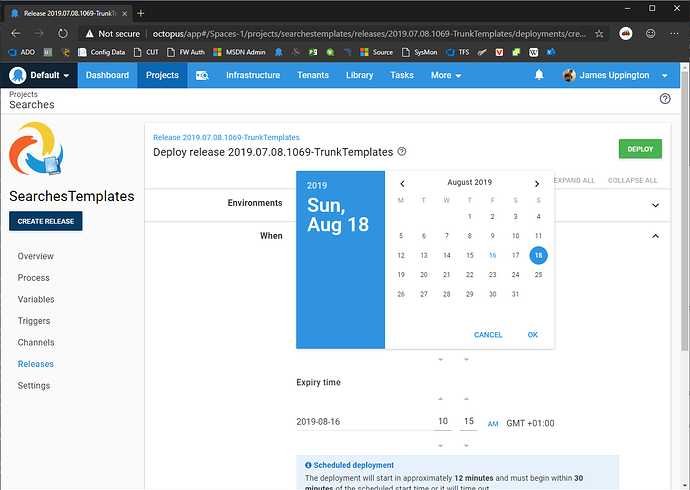This screenshot has height=490, width=690.
Task: Click COLLAPSE ALL
Action: pos(632,180)
